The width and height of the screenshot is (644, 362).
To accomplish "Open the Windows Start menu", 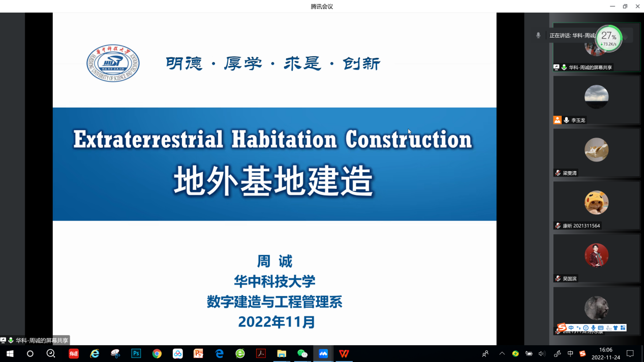I will pos(10,353).
